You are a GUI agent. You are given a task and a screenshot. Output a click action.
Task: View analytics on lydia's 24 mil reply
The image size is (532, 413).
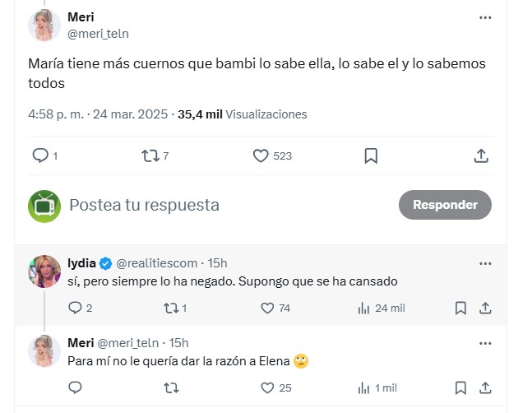point(364,308)
